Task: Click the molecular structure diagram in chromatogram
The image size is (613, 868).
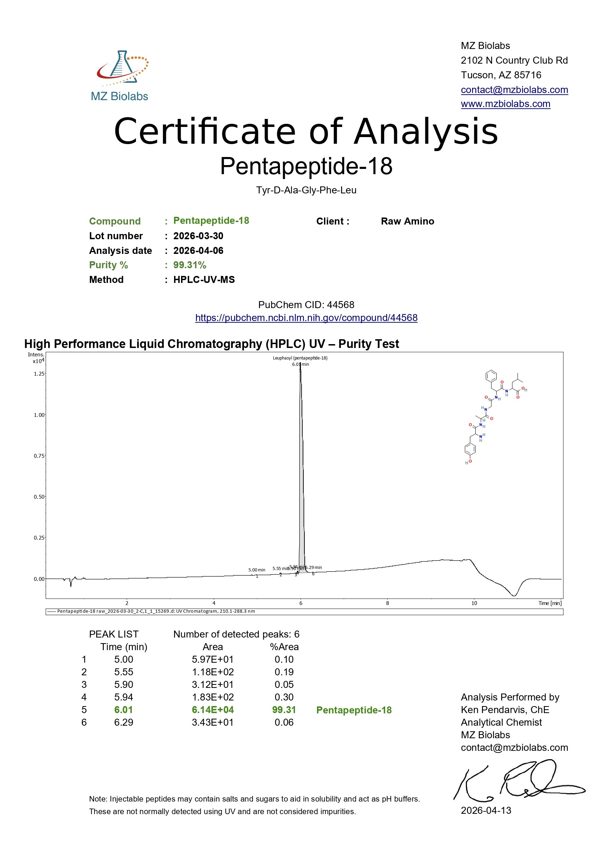Action: pyautogui.click(x=496, y=417)
